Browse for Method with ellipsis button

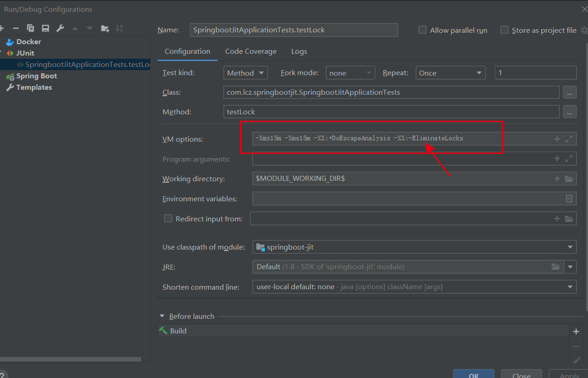(570, 112)
